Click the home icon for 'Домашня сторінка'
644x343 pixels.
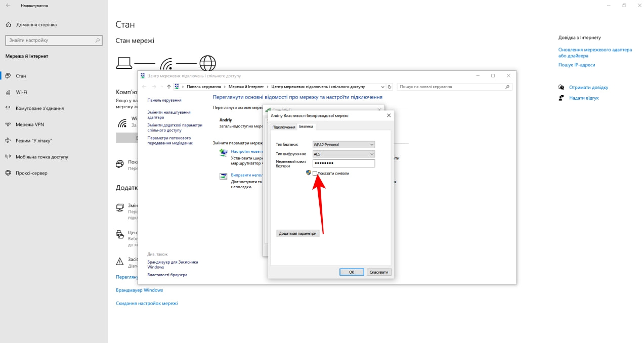coord(9,25)
